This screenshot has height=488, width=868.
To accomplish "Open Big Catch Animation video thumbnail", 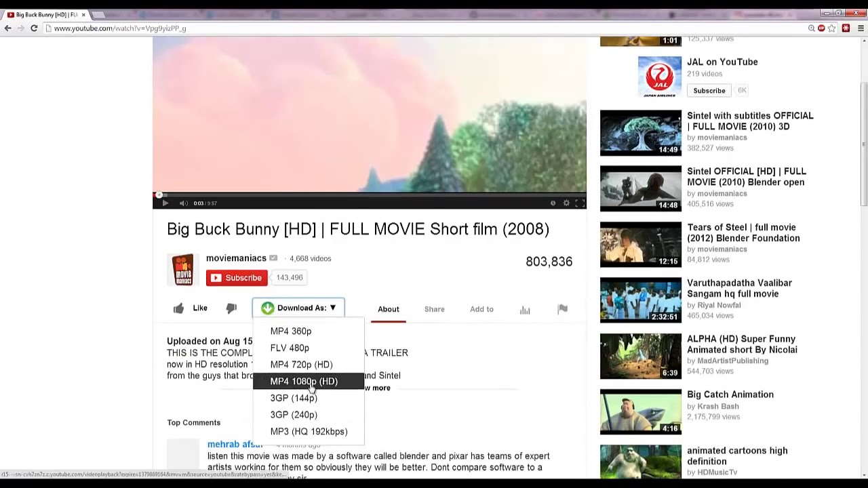I will (641, 411).
